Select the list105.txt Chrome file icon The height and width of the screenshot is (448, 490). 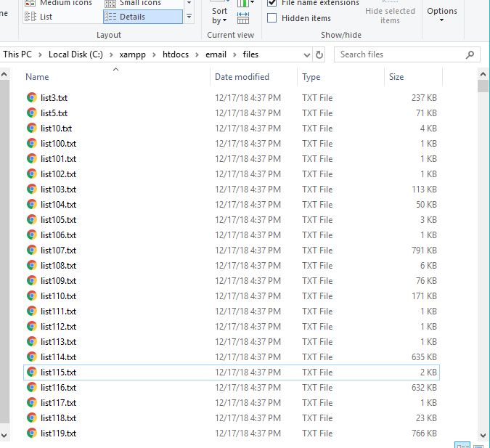pyautogui.click(x=31, y=220)
